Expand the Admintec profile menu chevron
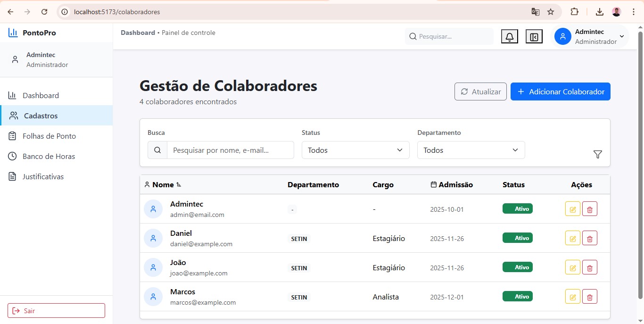This screenshot has height=324, width=644. coord(621,36)
